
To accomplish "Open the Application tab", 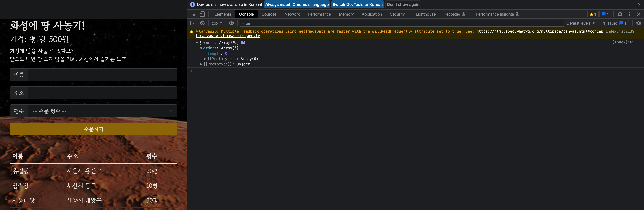I will pos(372,14).
